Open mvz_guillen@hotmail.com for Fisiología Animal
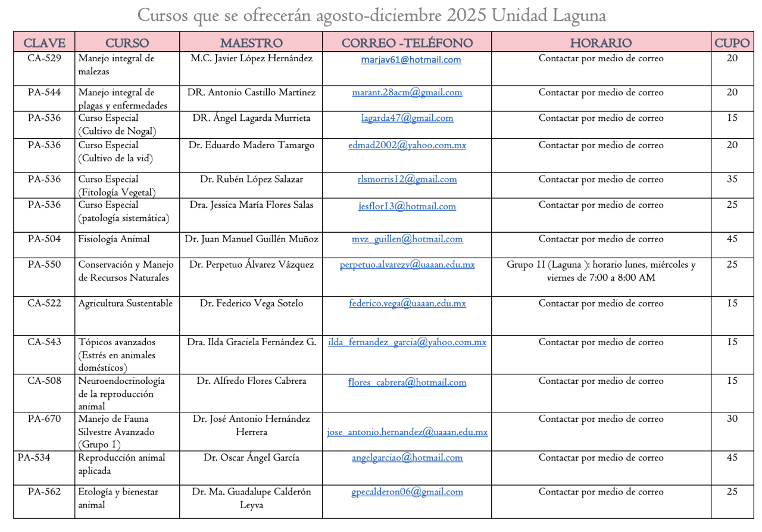 pyautogui.click(x=407, y=239)
